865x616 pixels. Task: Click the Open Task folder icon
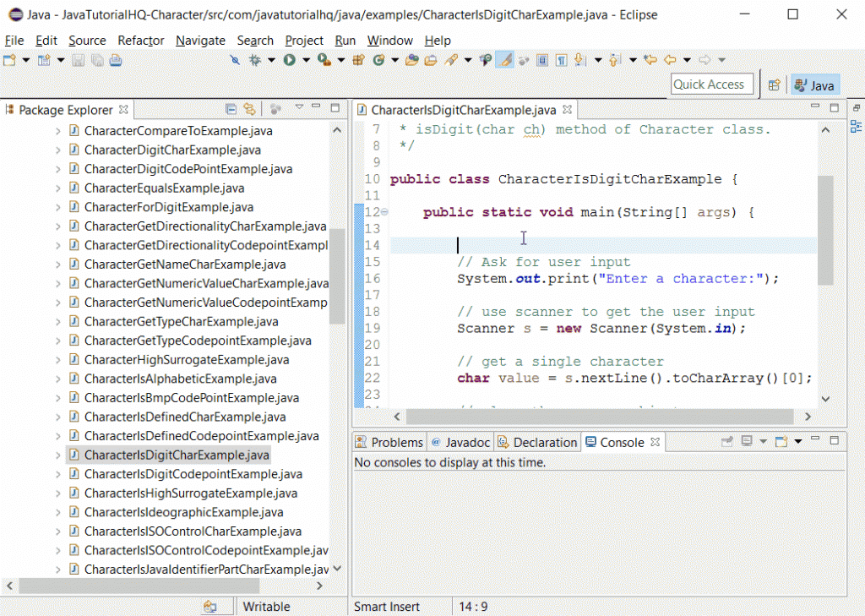point(431,60)
